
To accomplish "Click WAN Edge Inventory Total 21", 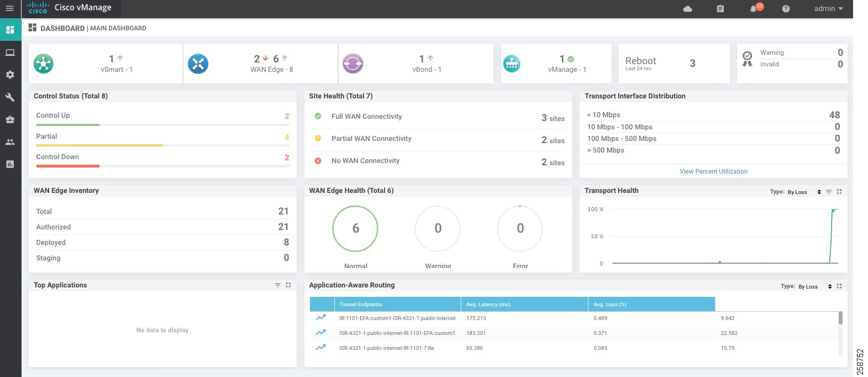I will [x=283, y=211].
